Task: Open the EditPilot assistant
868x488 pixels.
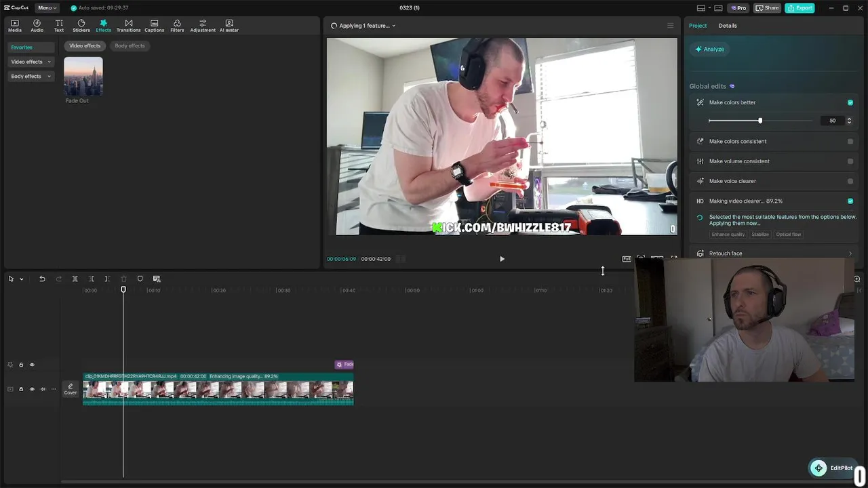Action: (x=832, y=468)
